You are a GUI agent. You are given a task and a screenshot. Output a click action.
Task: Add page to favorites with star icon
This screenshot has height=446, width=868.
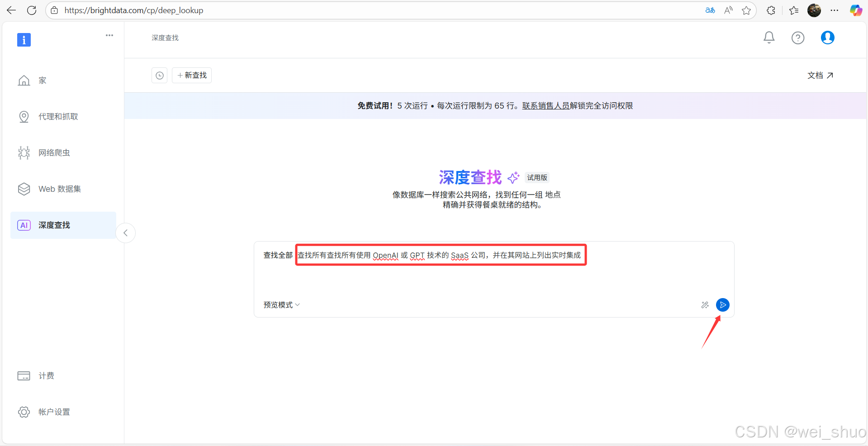pyautogui.click(x=746, y=10)
